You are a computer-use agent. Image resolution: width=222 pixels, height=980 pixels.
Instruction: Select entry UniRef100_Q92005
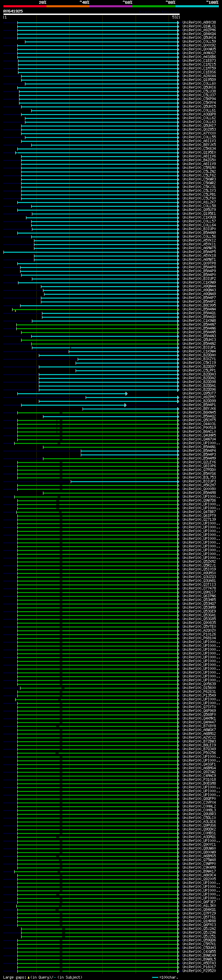199,879
